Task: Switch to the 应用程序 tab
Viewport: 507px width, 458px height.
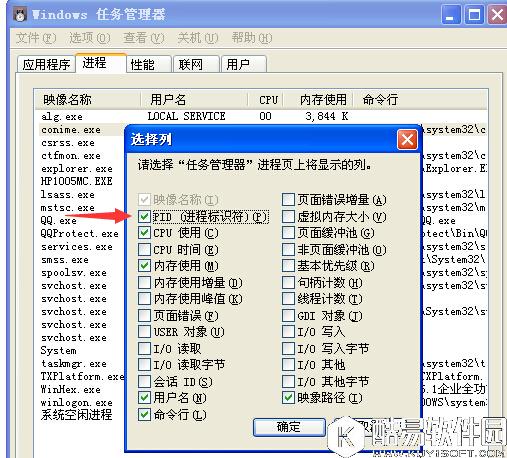Action: [46, 64]
